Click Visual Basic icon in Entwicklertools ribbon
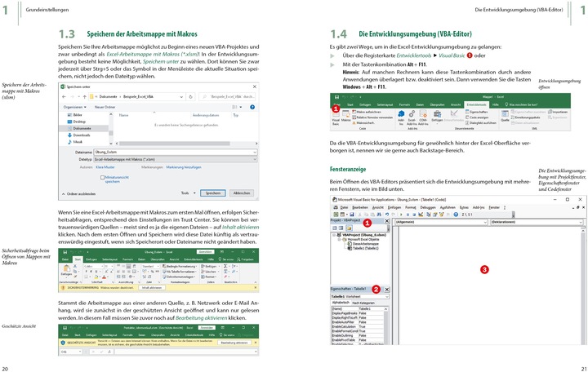 click(336, 118)
